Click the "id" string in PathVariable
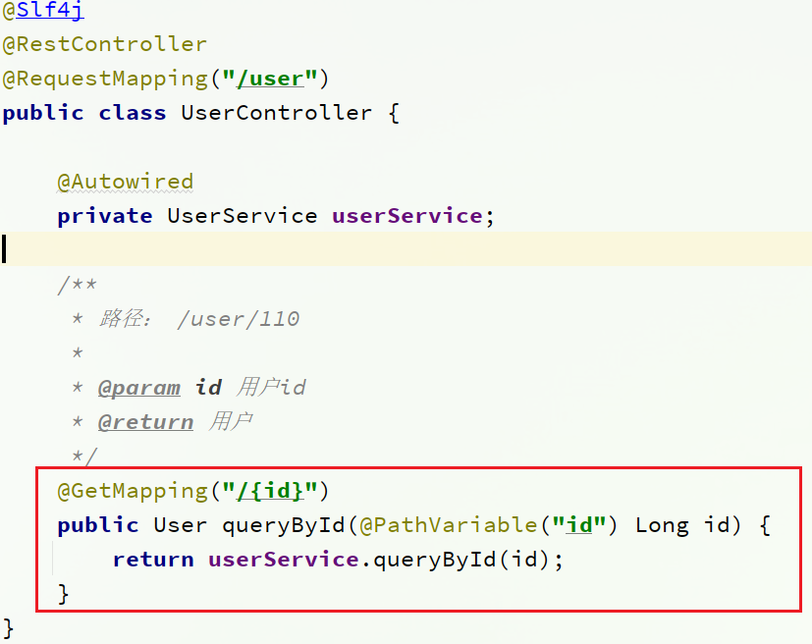This screenshot has height=644, width=812. click(x=578, y=525)
